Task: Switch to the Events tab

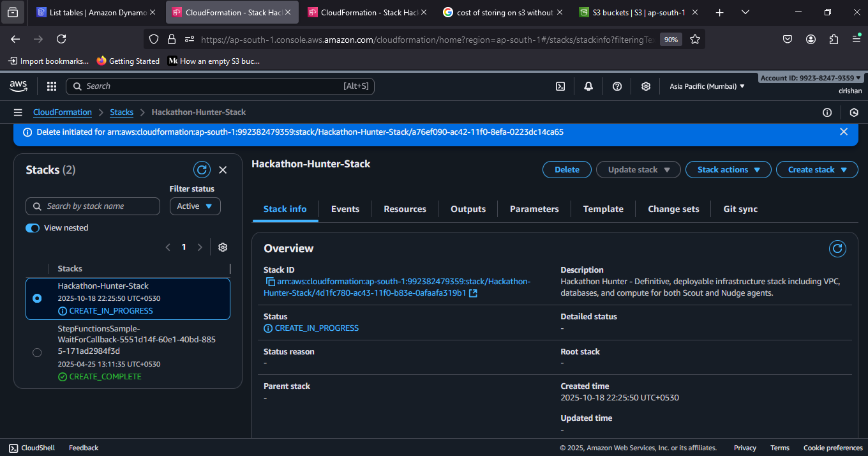Action: click(x=345, y=209)
